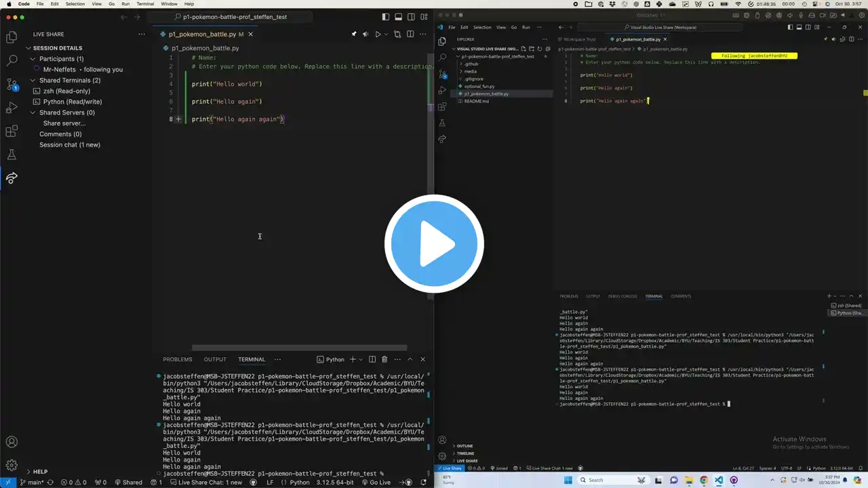This screenshot has width=868, height=488.
Task: Toggle the primary side bar in Mac VS Code
Action: point(386,17)
